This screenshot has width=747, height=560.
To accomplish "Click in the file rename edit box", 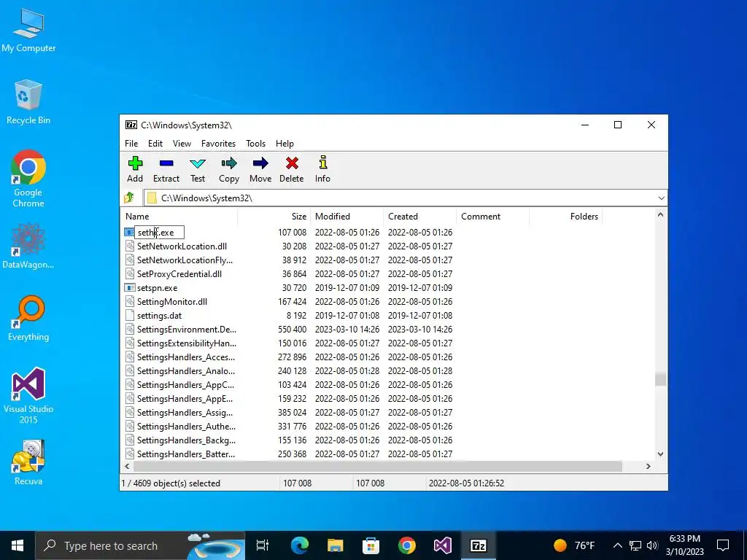I will (x=159, y=233).
